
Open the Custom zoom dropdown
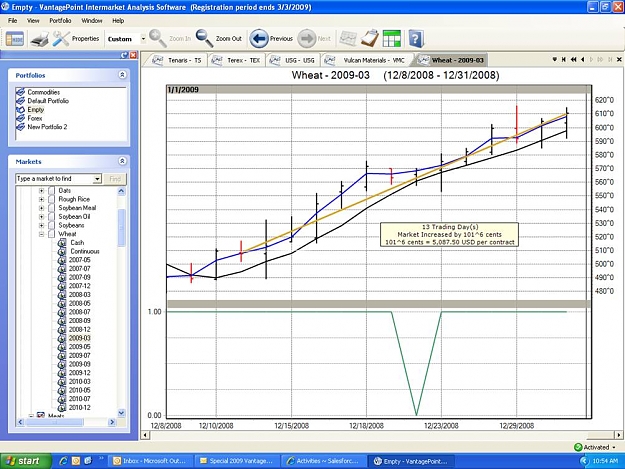click(143, 39)
